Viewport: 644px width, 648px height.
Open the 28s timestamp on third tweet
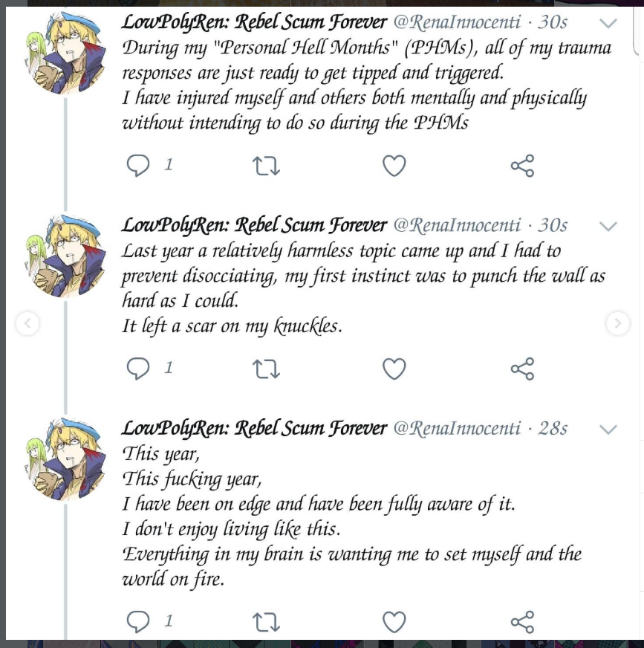pyautogui.click(x=553, y=428)
